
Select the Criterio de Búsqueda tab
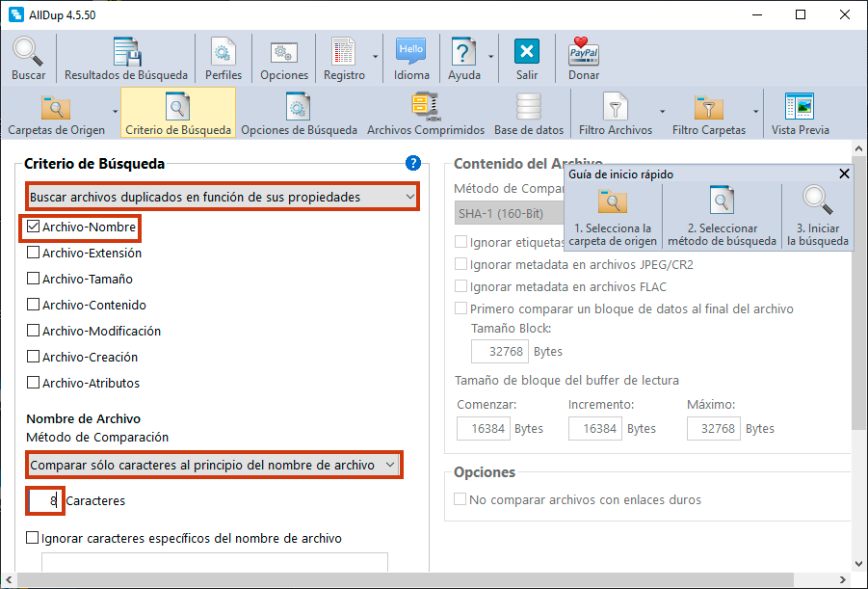click(178, 113)
